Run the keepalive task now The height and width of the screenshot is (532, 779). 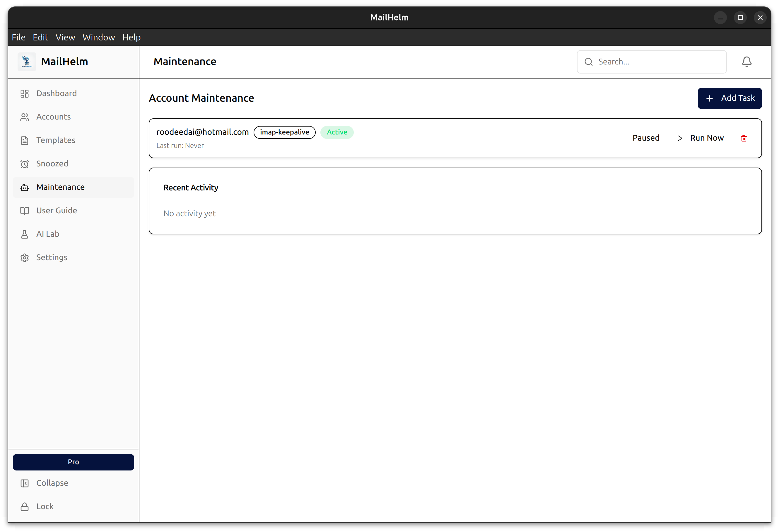click(700, 138)
